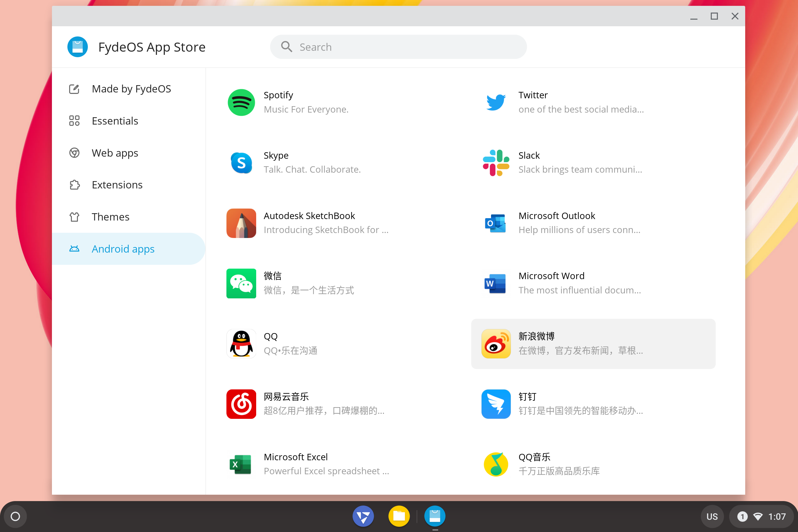
Task: Click the Essentials grid icon
Action: (x=74, y=121)
